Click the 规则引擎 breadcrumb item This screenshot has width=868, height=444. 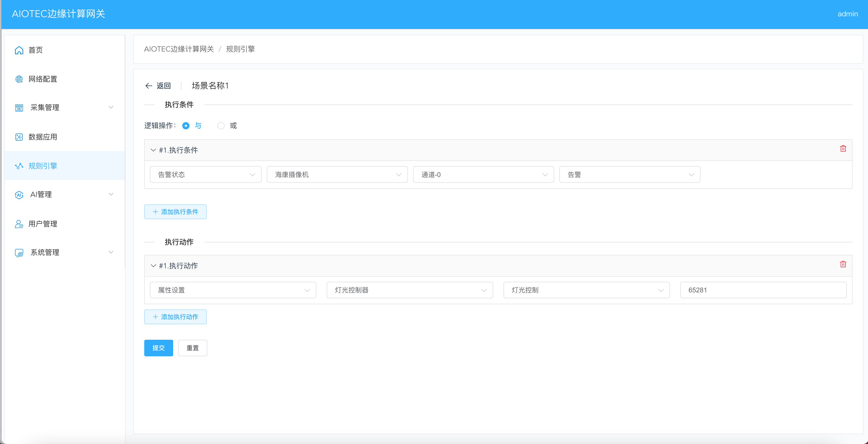tap(241, 49)
